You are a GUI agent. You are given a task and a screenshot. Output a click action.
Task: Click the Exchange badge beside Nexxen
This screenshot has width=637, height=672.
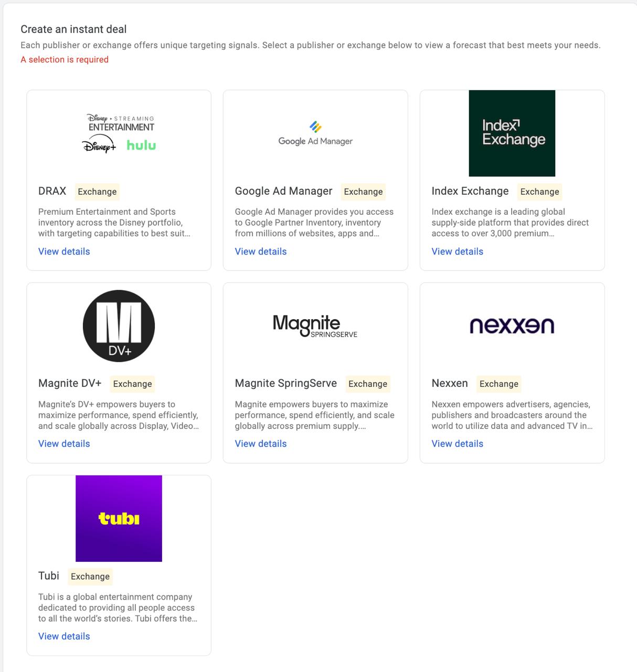pyautogui.click(x=499, y=384)
